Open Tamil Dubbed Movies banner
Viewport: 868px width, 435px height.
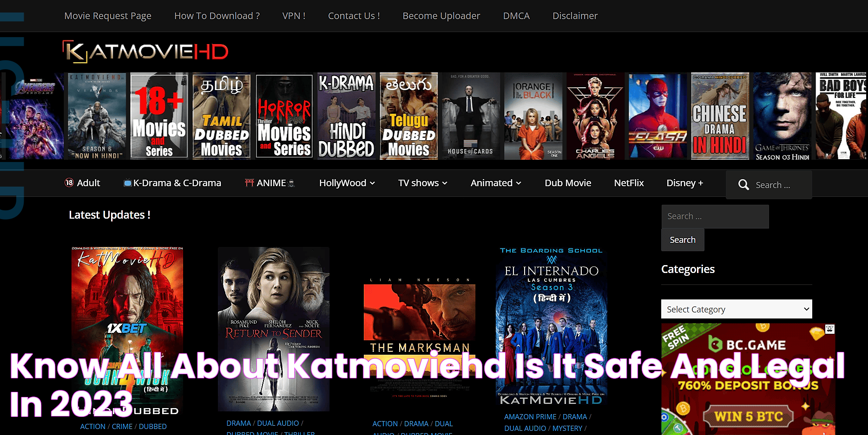click(221, 116)
